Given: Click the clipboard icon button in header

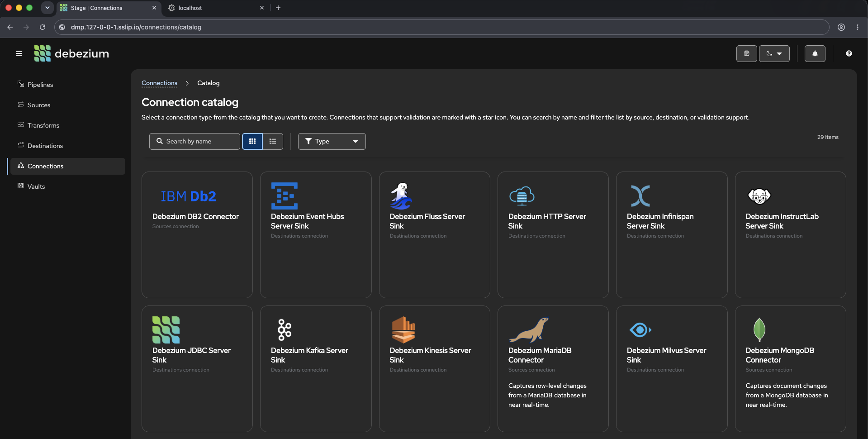Looking at the screenshot, I should (x=746, y=53).
